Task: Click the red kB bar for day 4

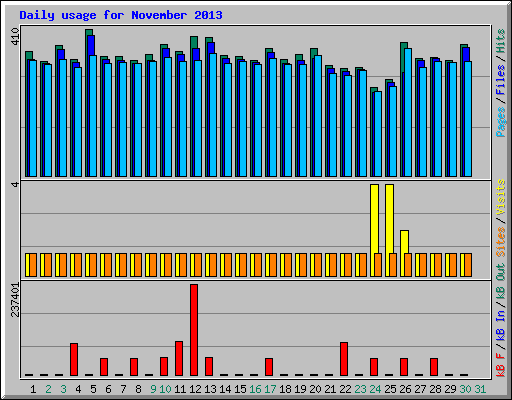Action: coord(74,359)
